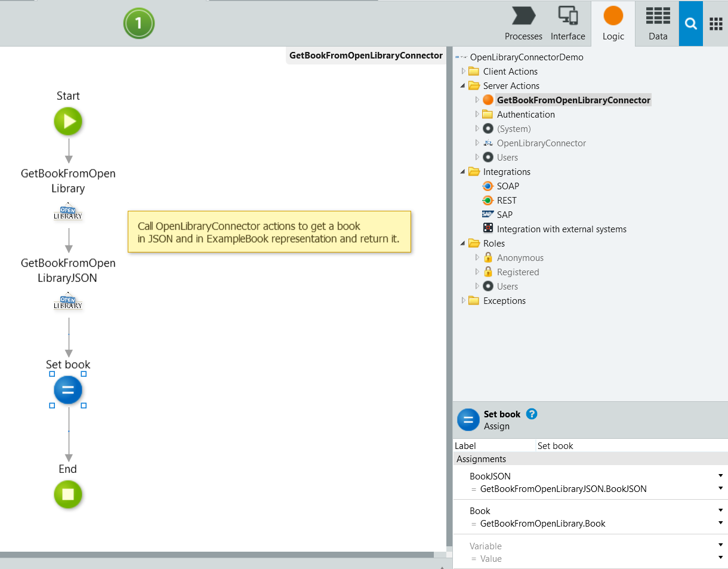Open the Data tab
Screen dimensions: 728x569
click(x=658, y=24)
